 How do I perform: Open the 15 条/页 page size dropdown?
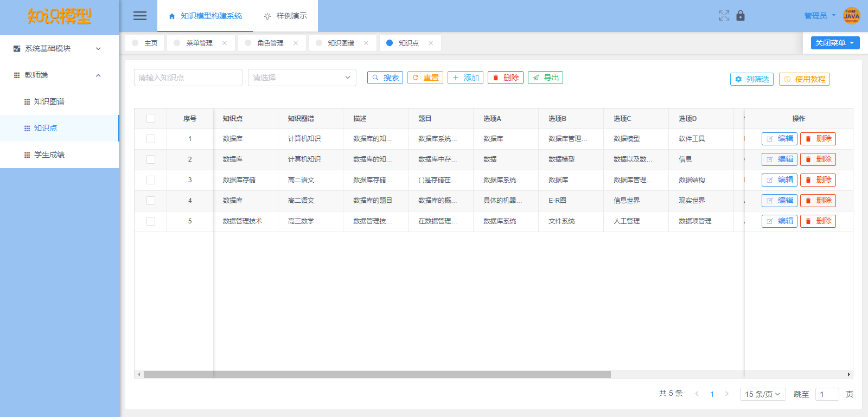point(762,394)
